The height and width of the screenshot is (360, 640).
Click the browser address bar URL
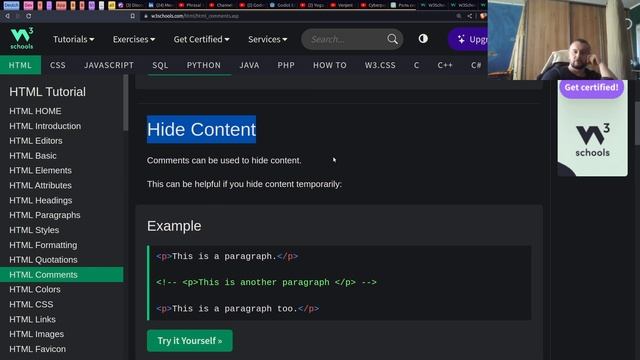[195, 16]
